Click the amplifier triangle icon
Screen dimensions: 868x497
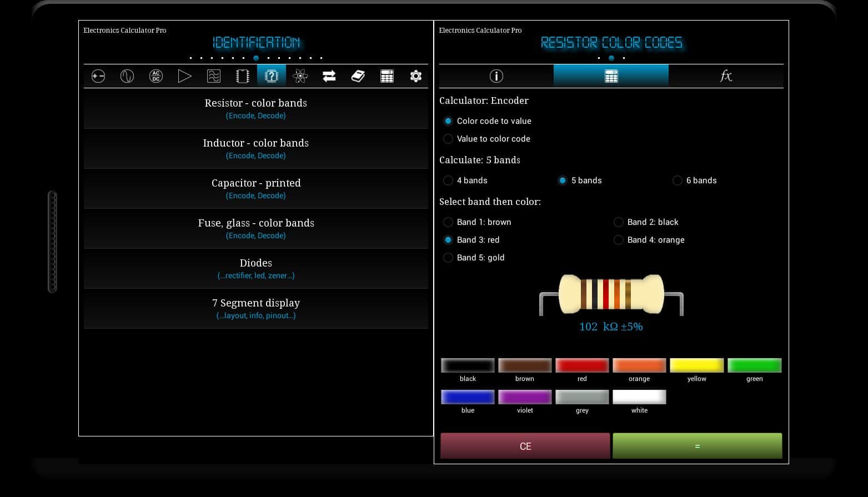185,76
